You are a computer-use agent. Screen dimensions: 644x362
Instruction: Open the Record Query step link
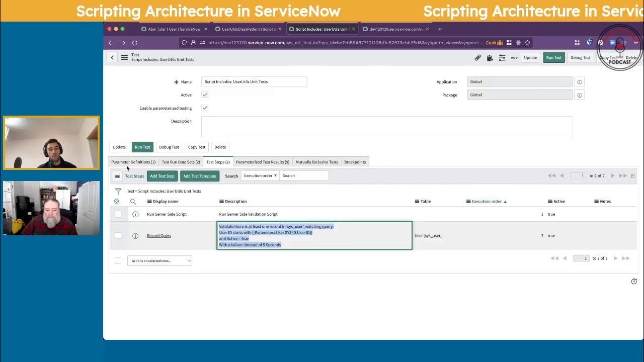coord(159,236)
